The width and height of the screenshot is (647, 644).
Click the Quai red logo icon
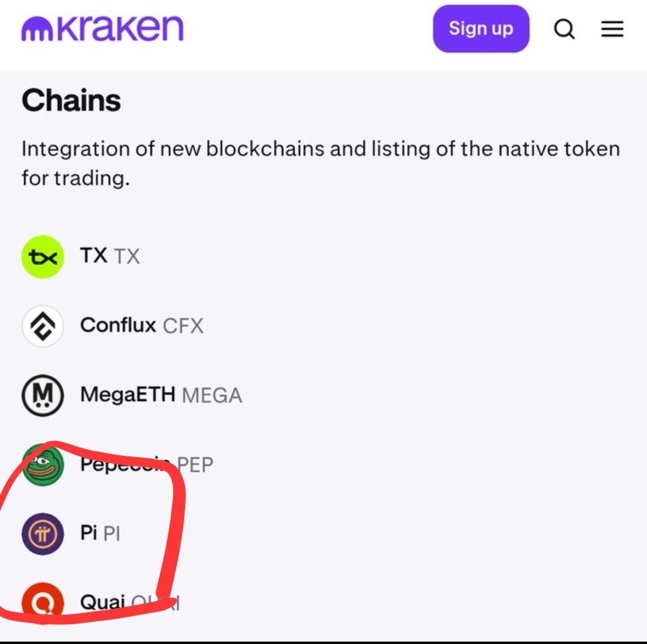point(43,601)
